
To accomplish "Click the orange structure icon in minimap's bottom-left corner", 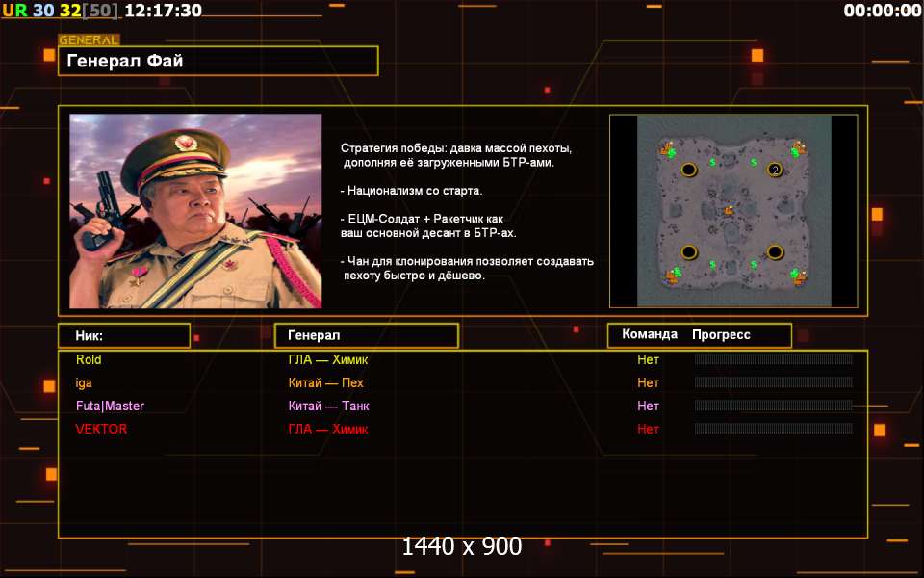I will (672, 276).
